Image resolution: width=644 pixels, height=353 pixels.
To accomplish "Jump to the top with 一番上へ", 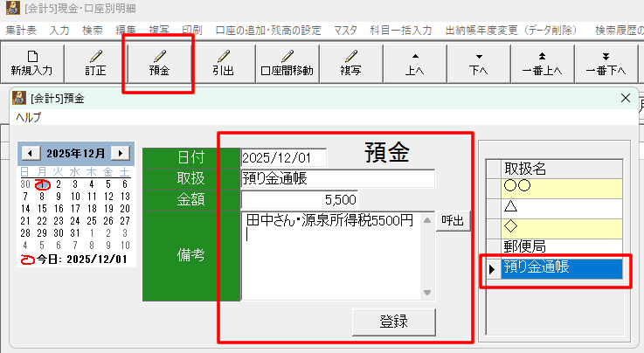I will point(542,62).
